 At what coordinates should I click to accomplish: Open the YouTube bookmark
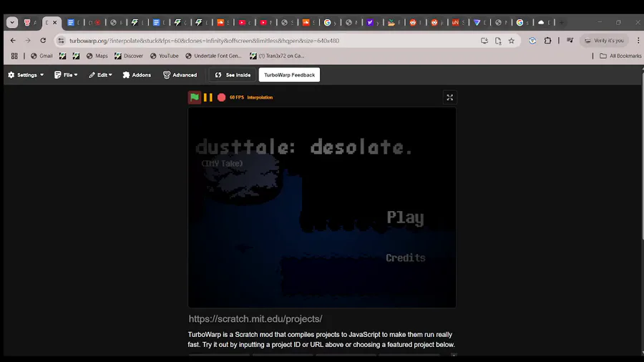point(165,56)
